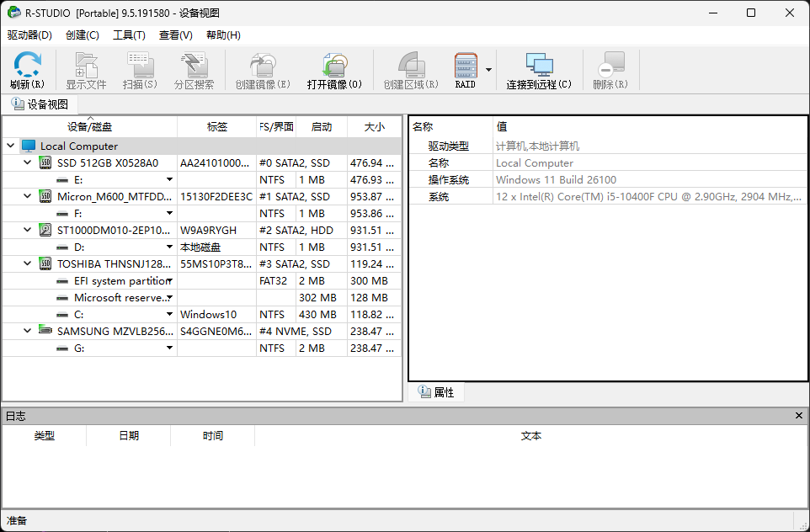
Task: Click the Create Image (创建镜像) icon
Action: coord(263,65)
